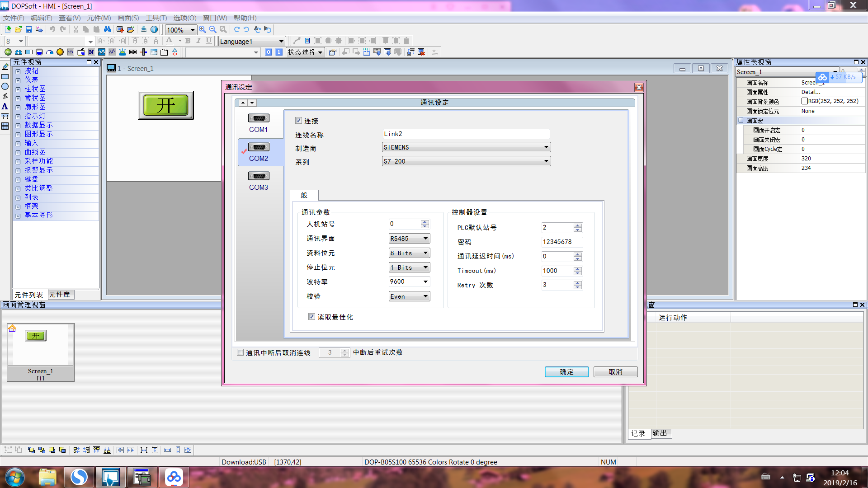Click the 确定 button
868x488 pixels.
566,372
